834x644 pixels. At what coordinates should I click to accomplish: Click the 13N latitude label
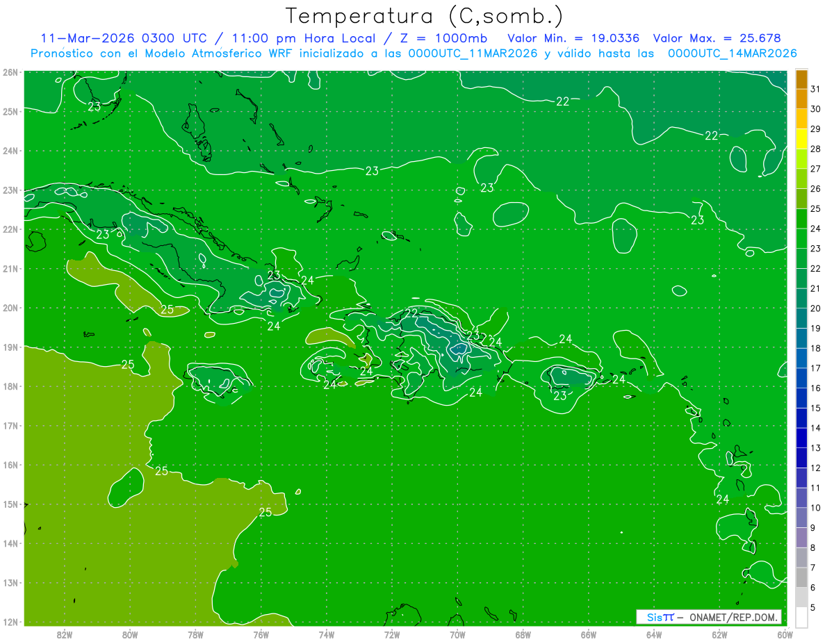[x=10, y=583]
